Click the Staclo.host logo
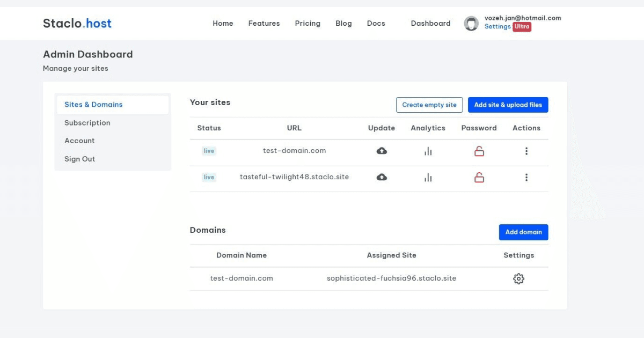 (x=77, y=23)
